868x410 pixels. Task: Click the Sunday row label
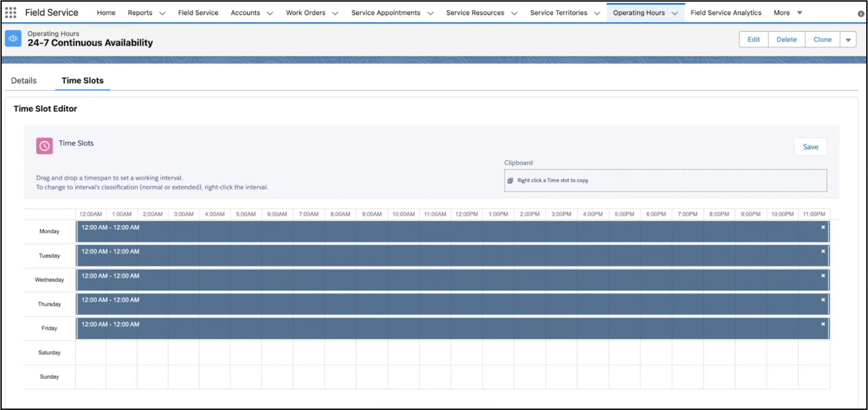pyautogui.click(x=49, y=377)
